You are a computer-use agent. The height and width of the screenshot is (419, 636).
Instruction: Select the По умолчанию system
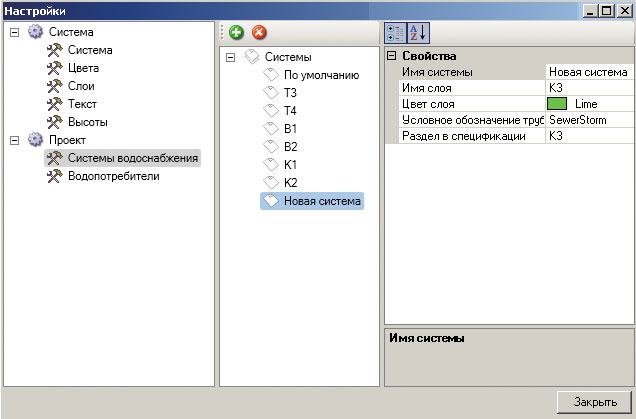click(x=321, y=75)
